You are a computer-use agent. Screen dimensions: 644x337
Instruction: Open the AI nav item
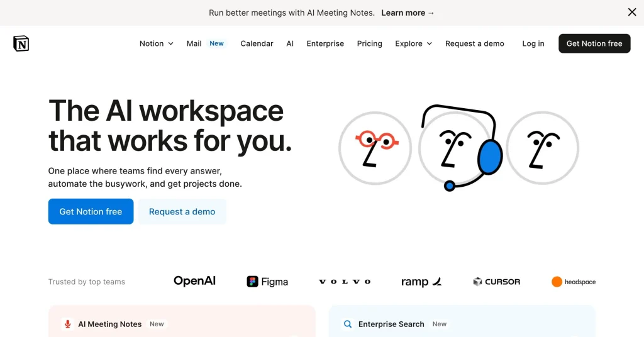coord(290,43)
